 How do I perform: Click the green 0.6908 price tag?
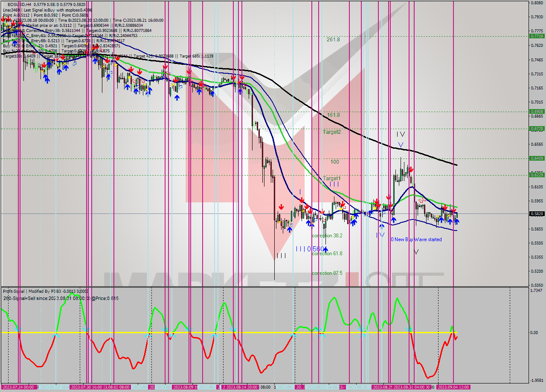click(537, 112)
